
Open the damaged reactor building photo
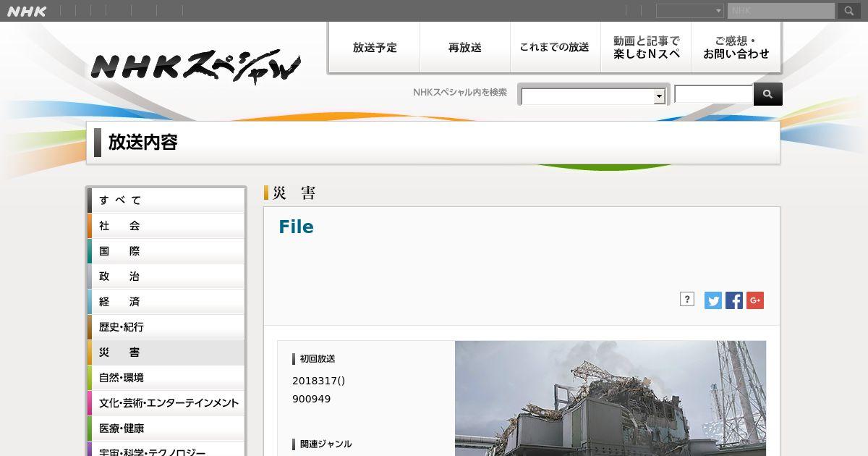pyautogui.click(x=610, y=398)
